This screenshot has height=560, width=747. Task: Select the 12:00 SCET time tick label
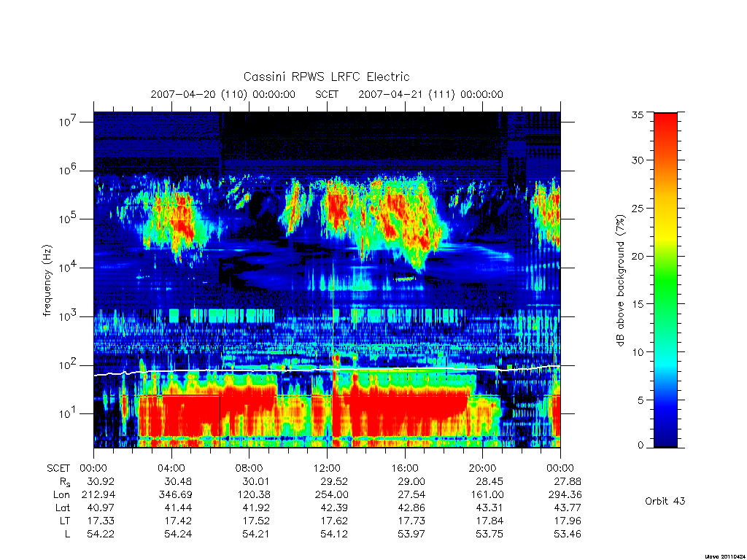point(327,468)
